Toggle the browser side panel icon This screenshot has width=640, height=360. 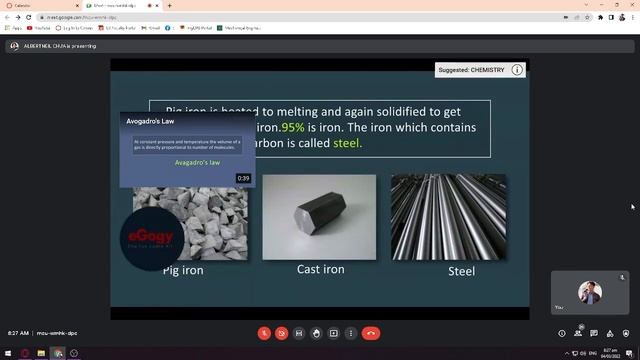pos(611,18)
